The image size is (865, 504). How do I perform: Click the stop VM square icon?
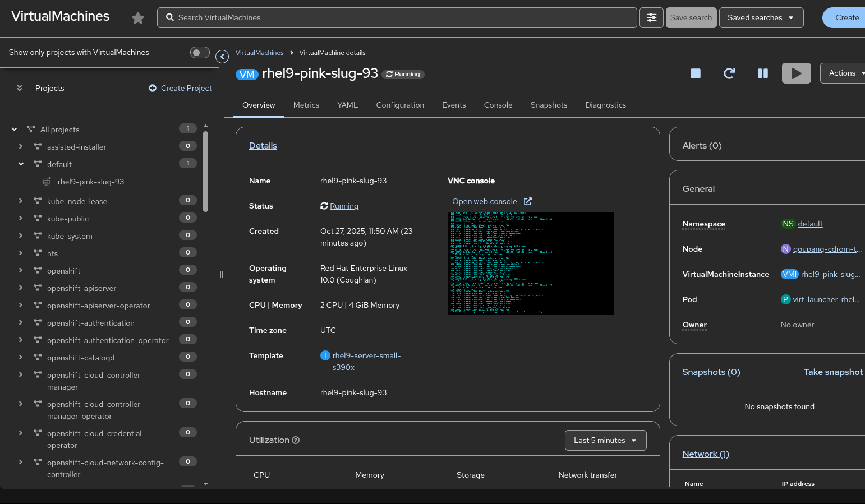695,73
